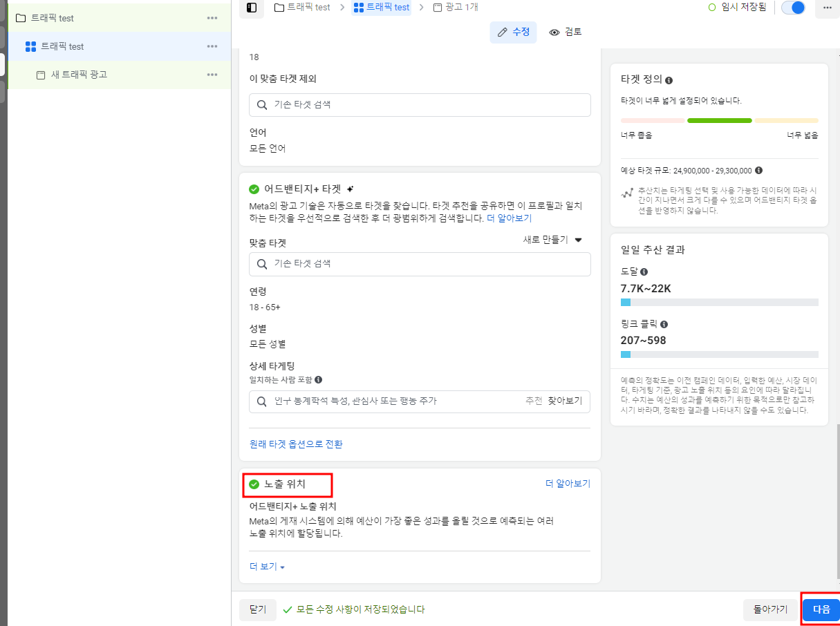
Task: Open the campaign folder icon in breadcrumb
Action: 279,8
